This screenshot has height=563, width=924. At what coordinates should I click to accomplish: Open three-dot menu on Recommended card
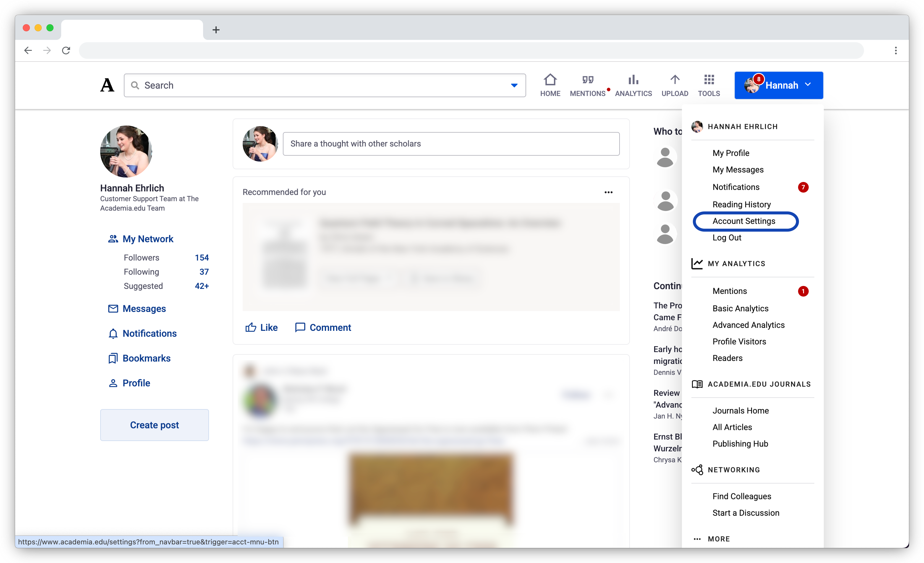tap(608, 192)
